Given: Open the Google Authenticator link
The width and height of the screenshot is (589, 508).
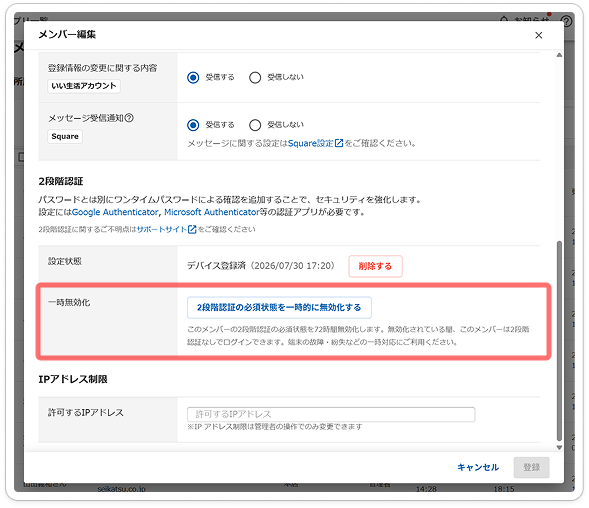Looking at the screenshot, I should pos(115,212).
